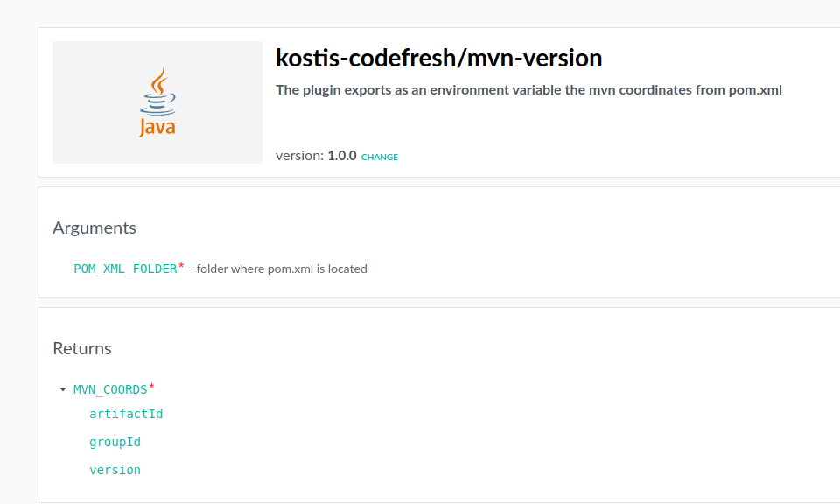Click the red asterisk beside POM_XML_FOLDER
840x504 pixels.
click(x=181, y=266)
